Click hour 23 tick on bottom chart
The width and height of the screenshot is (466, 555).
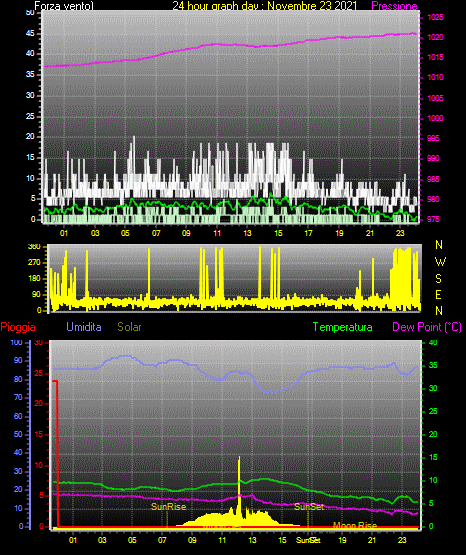point(402,540)
